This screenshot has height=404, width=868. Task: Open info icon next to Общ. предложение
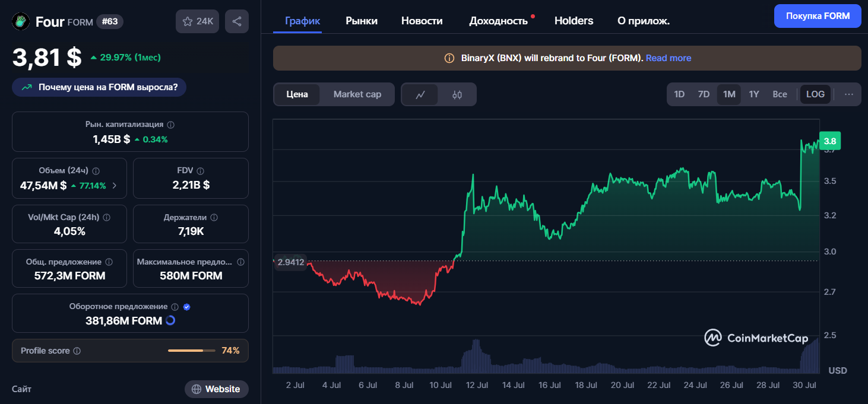pos(108,262)
